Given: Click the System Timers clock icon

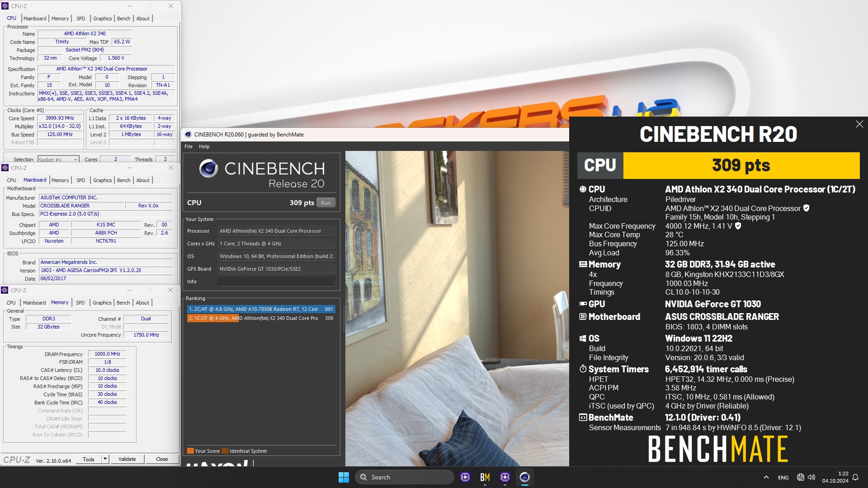Looking at the screenshot, I should [583, 369].
